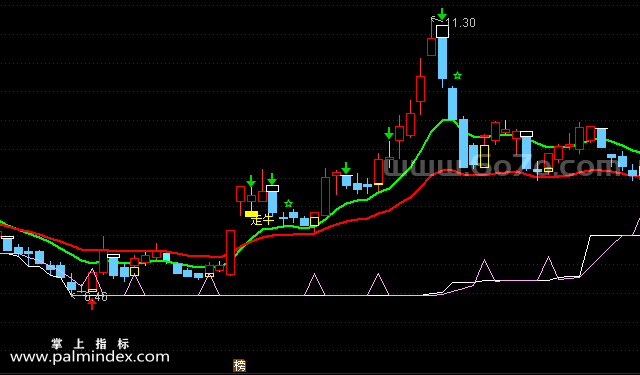Click the solid yellow block marker beside 走牛

[251, 214]
